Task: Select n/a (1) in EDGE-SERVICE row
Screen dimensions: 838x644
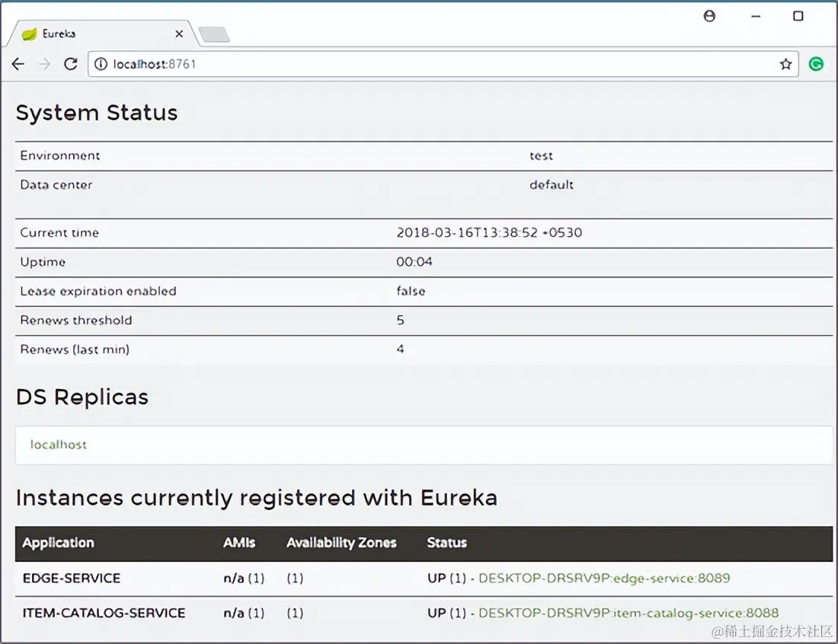Action: pyautogui.click(x=244, y=579)
